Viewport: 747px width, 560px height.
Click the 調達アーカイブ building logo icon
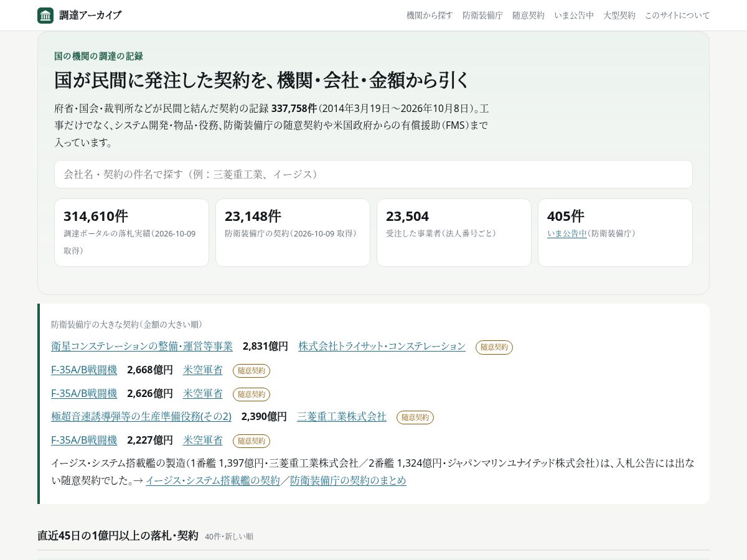(45, 16)
